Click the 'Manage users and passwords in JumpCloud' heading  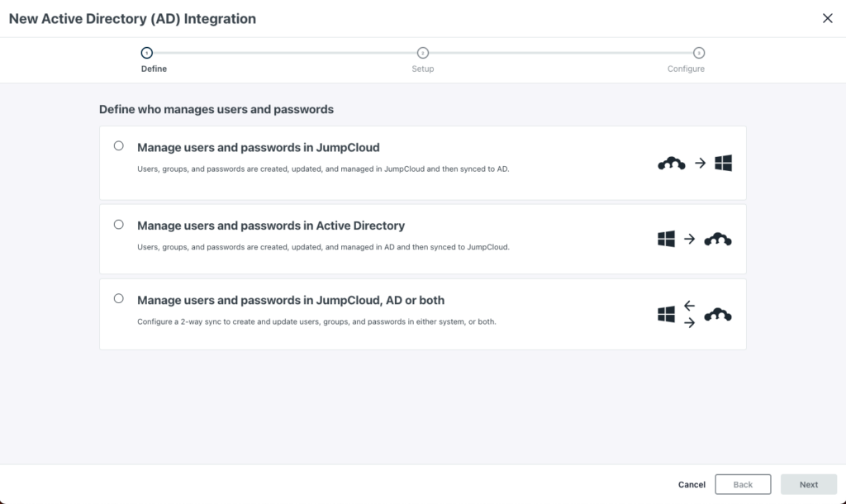point(259,148)
